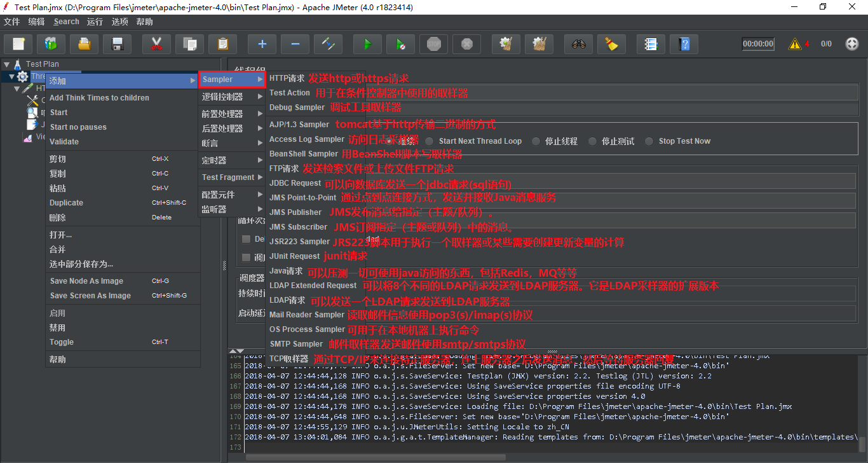Click the Thread Group gear icon in tree
Screen dimensions: 868x463
22,76
